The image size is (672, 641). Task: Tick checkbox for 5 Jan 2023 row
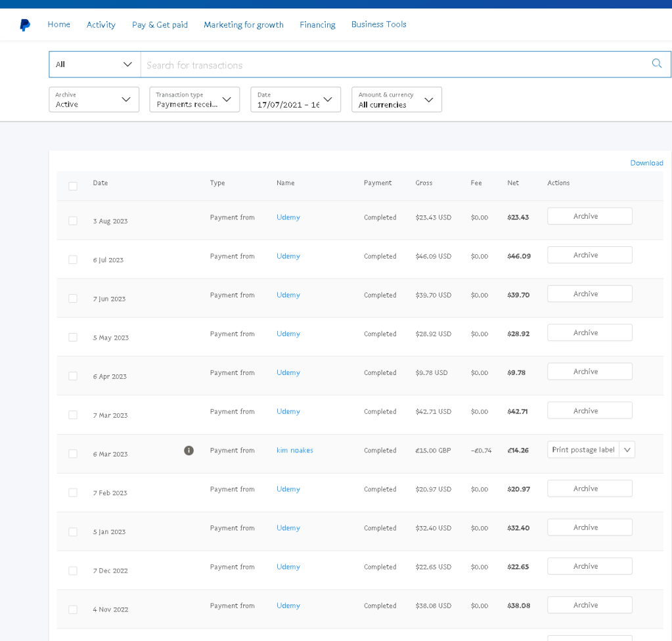[x=73, y=531]
